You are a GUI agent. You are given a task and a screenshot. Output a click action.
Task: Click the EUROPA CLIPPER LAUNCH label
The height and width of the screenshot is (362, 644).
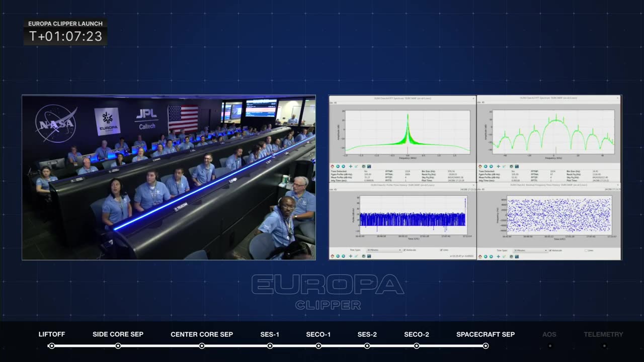(65, 24)
